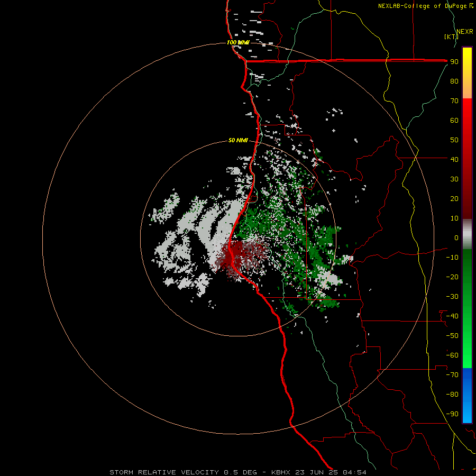Click the 90 value on velocity scale

pos(454,62)
